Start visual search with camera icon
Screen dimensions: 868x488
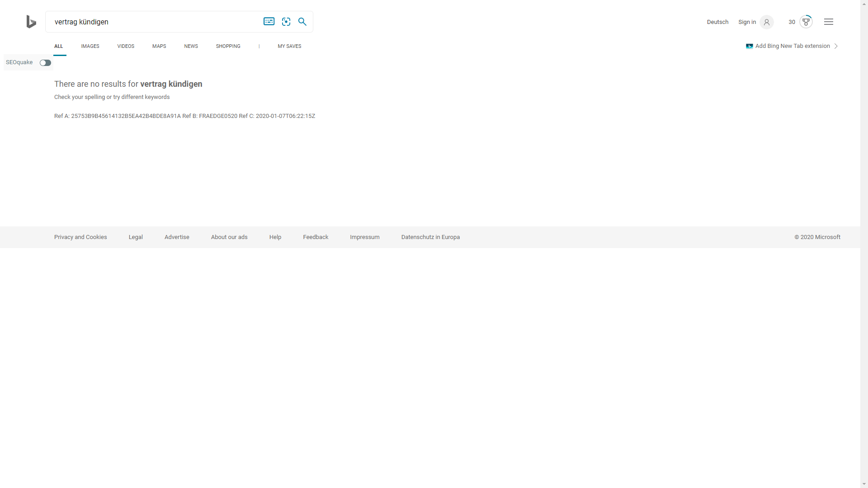[286, 22]
